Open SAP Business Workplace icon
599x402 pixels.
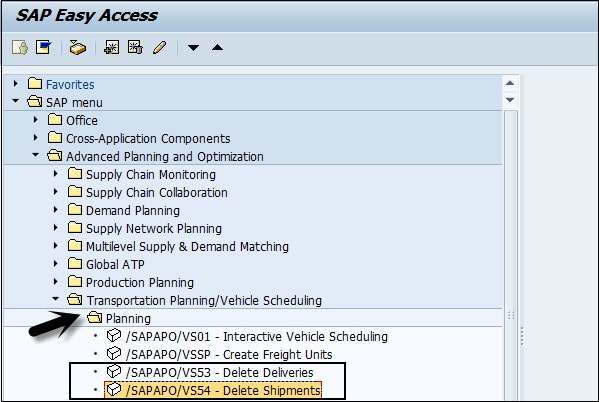pos(78,48)
